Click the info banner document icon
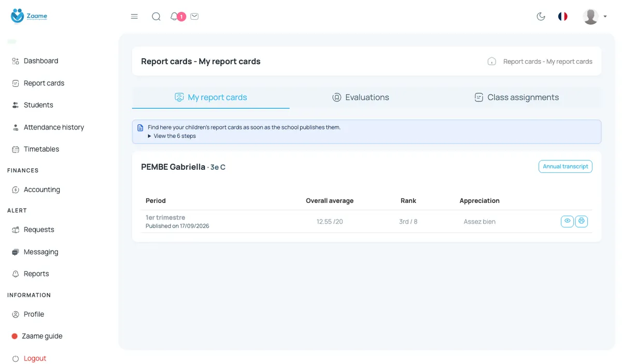The width and height of the screenshot is (622, 364). pos(140,128)
